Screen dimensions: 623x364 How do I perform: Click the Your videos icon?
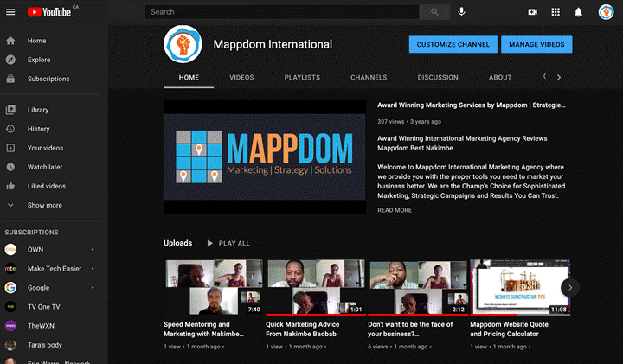[x=10, y=148]
